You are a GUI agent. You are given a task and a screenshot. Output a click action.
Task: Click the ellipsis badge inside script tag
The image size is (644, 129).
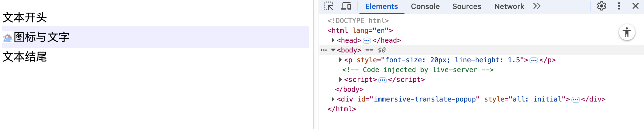[x=382, y=80]
